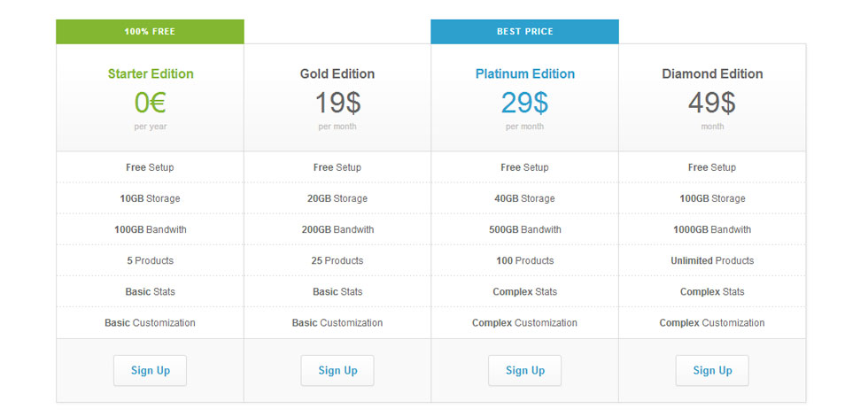Click '1000GB Bandwith' feature row
This screenshot has height=417, width=868.
[712, 229]
